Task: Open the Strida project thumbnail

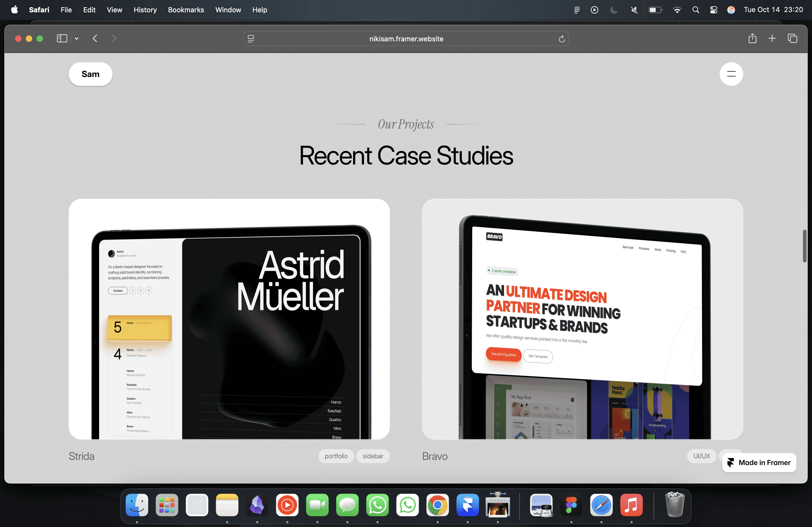Action: (229, 319)
